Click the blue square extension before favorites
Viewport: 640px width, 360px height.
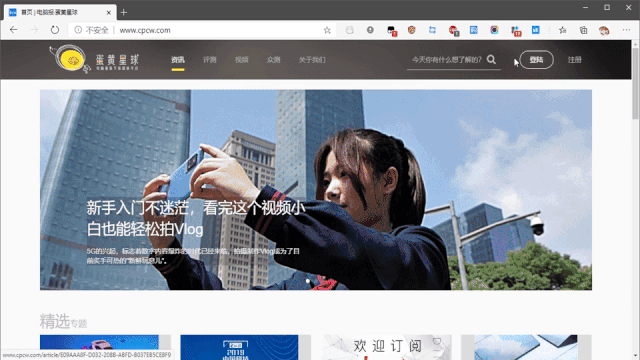click(x=536, y=30)
